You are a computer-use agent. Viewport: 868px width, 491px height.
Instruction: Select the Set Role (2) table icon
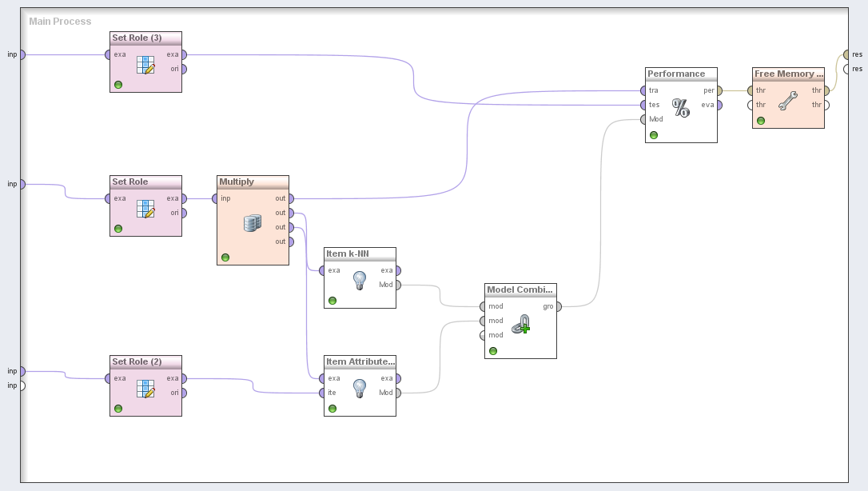[145, 389]
